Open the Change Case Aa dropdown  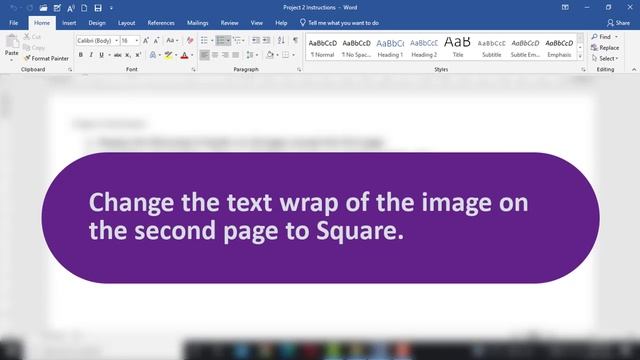[x=172, y=40]
